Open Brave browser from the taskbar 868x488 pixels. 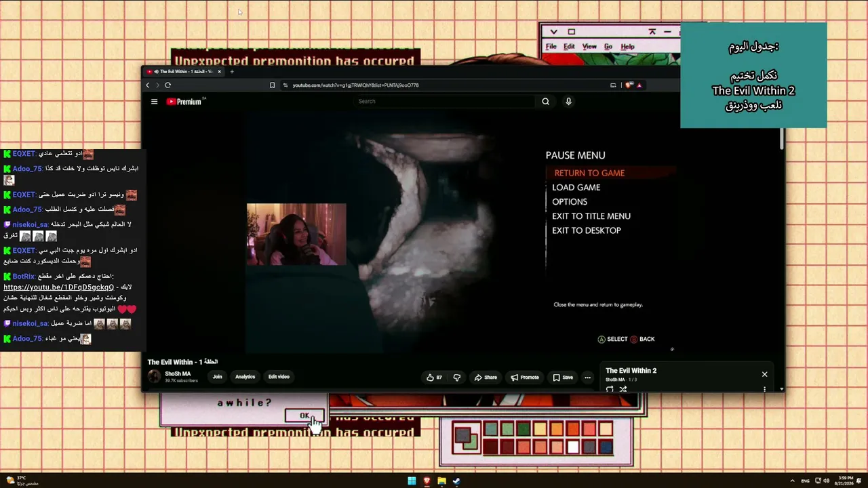427,481
